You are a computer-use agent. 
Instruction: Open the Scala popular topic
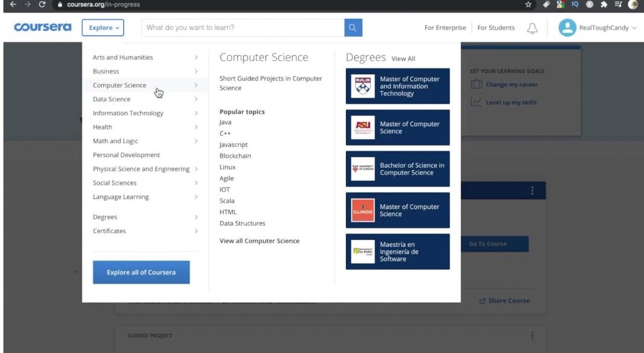(x=227, y=201)
